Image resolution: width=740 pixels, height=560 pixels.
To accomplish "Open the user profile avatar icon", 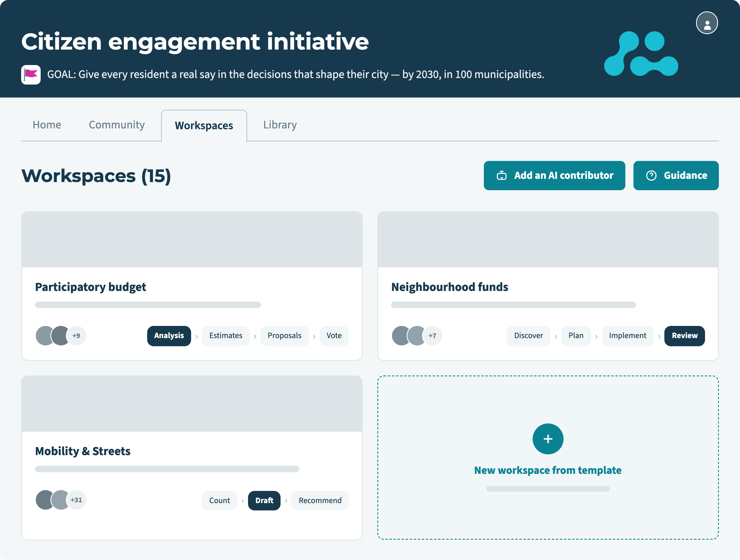I will 707,23.
